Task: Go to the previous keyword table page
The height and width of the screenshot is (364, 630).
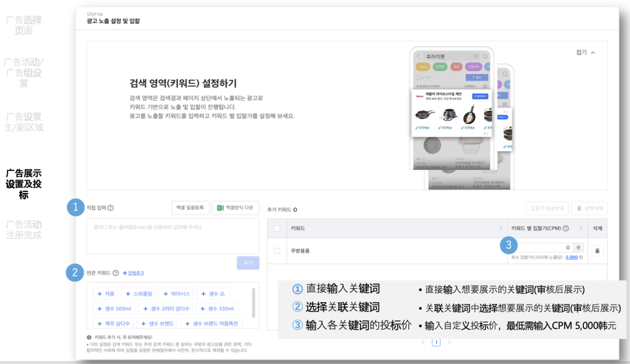Action: [423, 342]
